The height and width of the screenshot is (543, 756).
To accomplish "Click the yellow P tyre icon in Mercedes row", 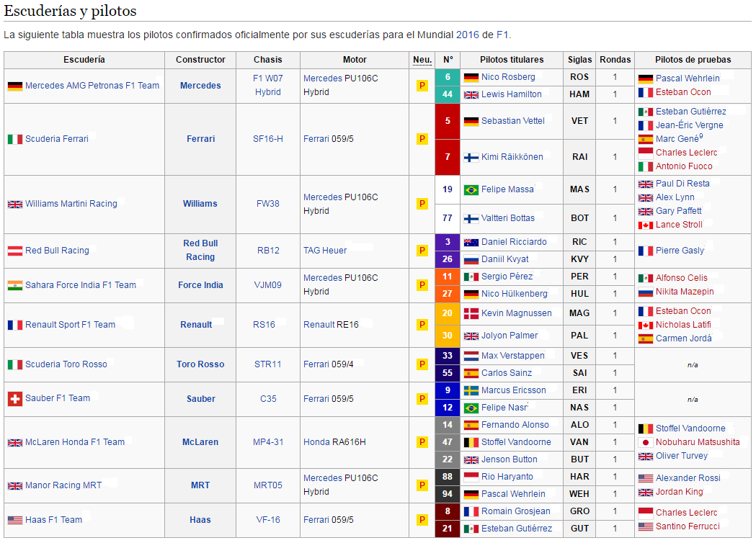I will tap(422, 86).
